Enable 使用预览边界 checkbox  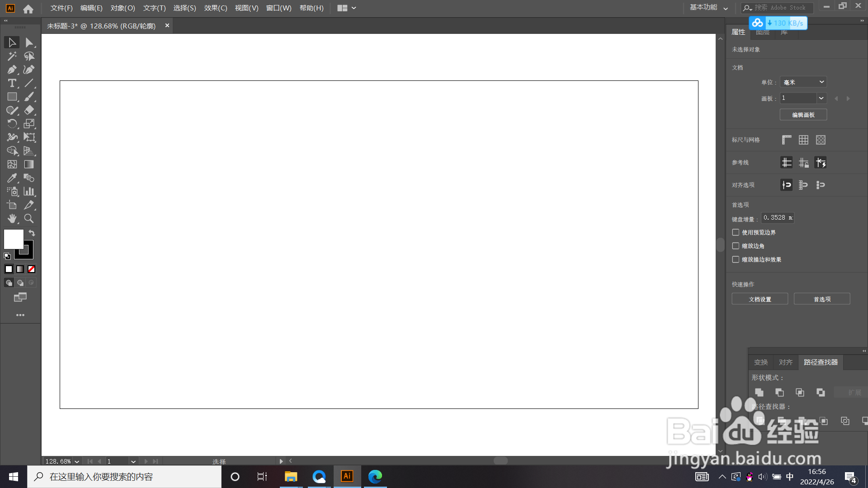click(736, 232)
